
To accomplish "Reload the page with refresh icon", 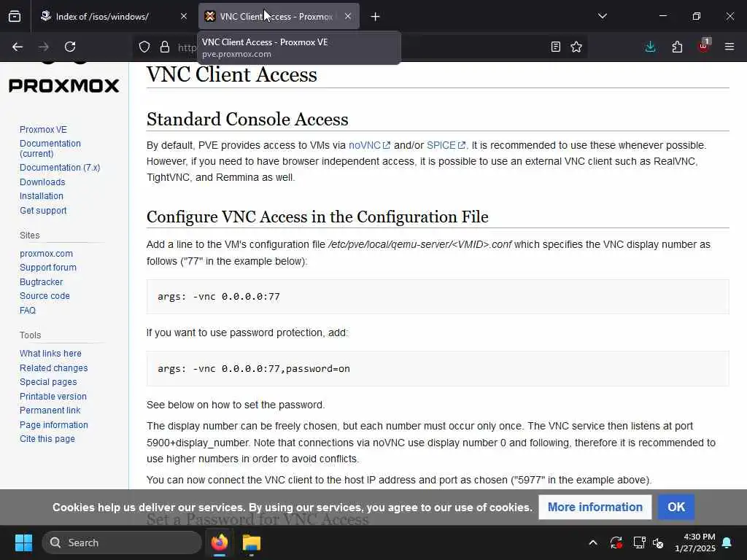I will 70,47.
